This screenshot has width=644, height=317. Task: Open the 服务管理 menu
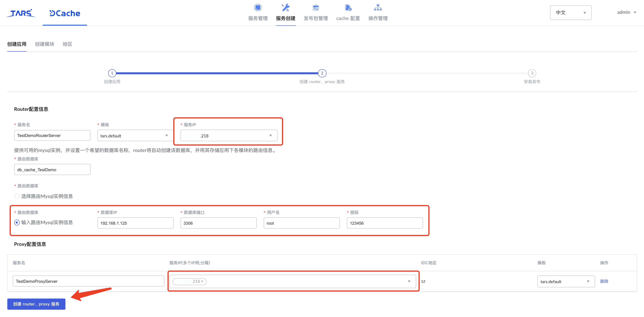click(x=258, y=18)
